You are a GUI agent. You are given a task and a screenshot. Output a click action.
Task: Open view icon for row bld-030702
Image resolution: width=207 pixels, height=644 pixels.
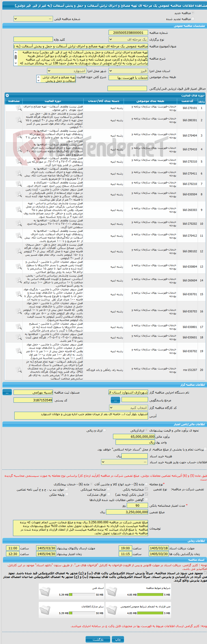pos(19,351)
